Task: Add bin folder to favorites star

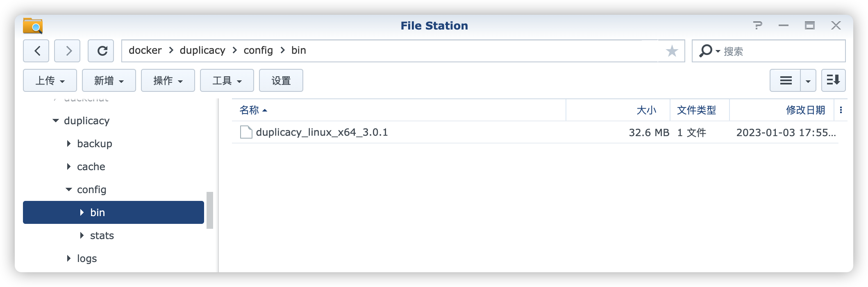Action: click(672, 51)
